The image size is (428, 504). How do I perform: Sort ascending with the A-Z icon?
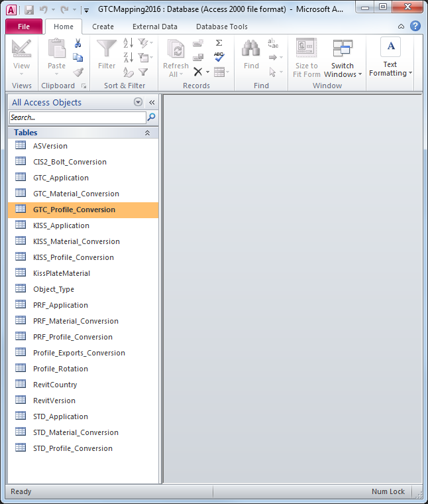pos(128,43)
